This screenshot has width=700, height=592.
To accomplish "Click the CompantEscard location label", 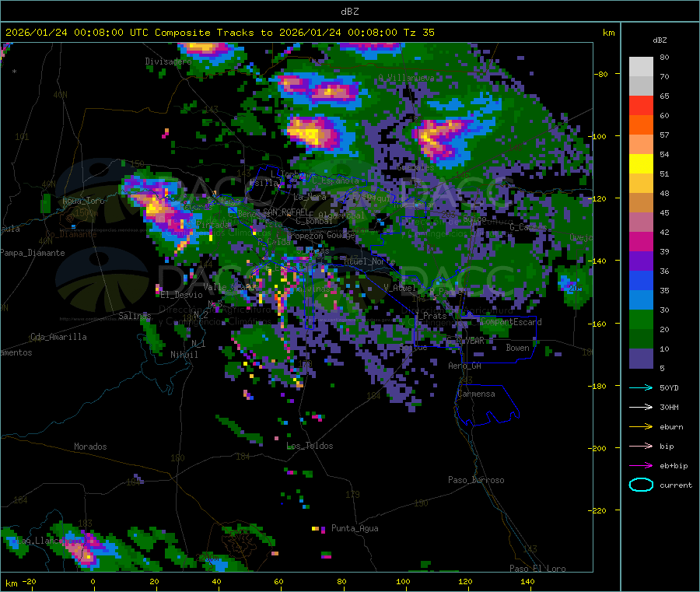I will 511,322.
